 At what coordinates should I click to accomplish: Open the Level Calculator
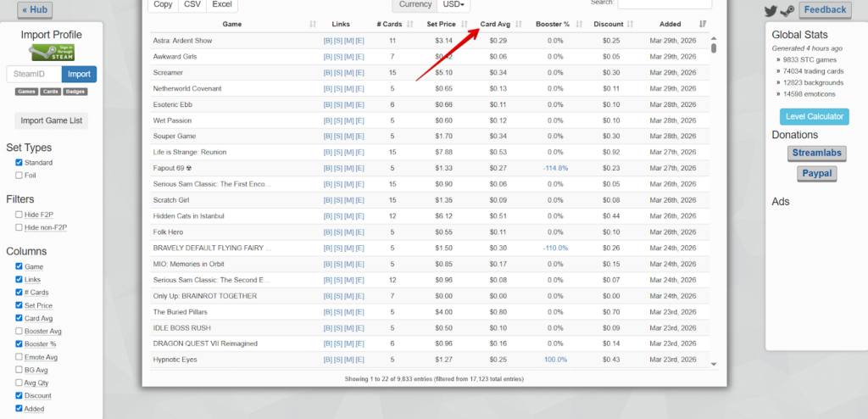pyautogui.click(x=814, y=116)
